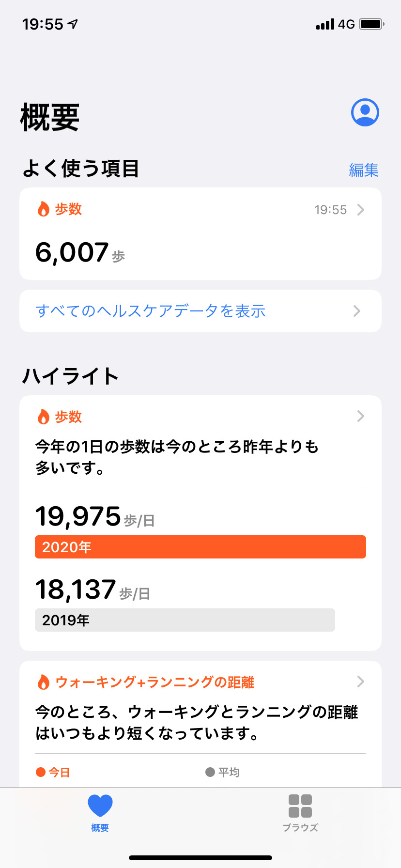
Task: Tap the cellular signal bars icon
Action: (325, 24)
